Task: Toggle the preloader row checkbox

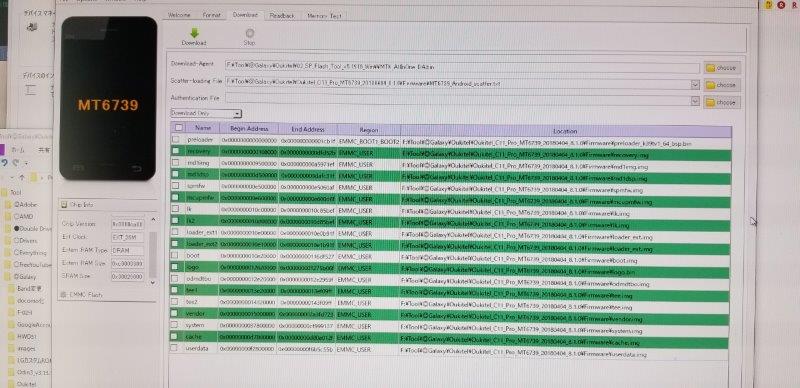Action: pos(176,139)
